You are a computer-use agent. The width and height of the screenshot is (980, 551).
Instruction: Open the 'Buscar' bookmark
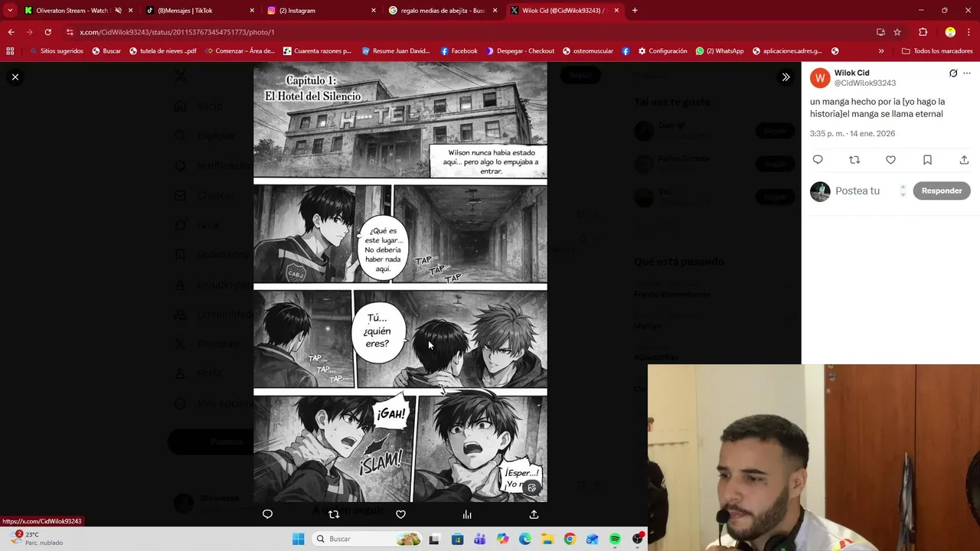(x=106, y=51)
